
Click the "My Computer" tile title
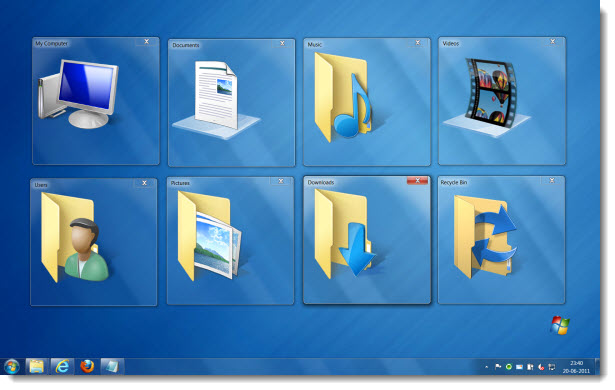coord(51,44)
